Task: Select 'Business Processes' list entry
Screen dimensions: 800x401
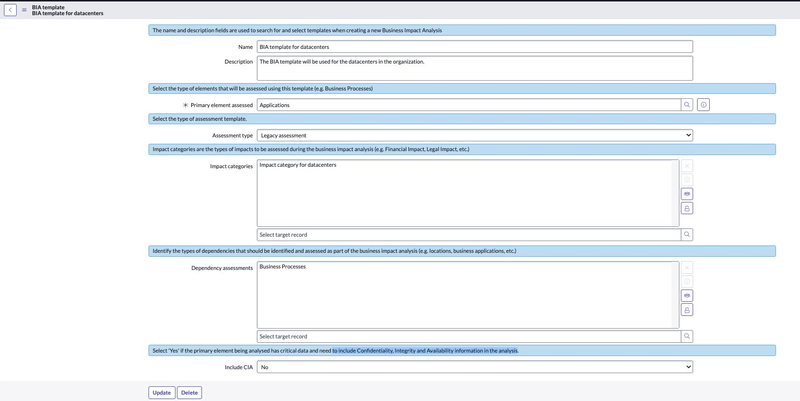Action: coord(283,266)
